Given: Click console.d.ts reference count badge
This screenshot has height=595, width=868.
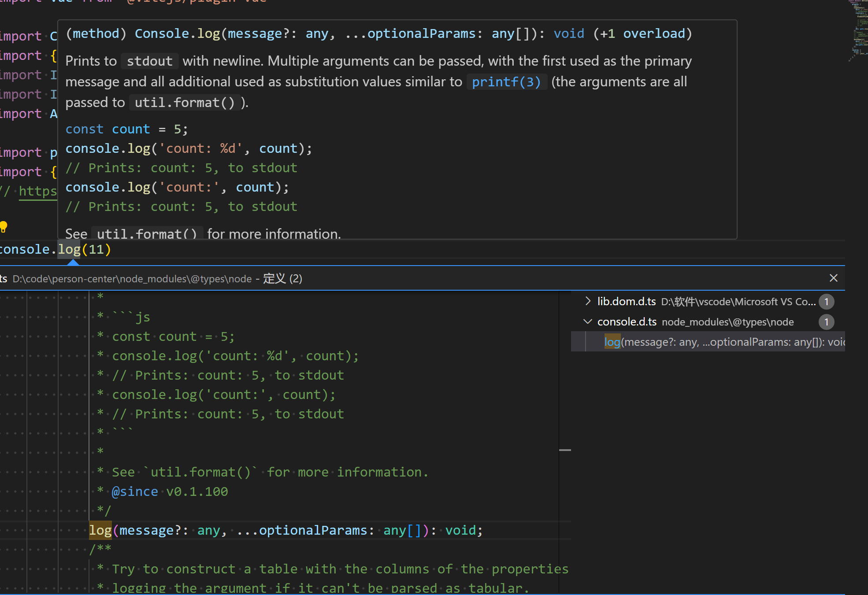Looking at the screenshot, I should [826, 322].
